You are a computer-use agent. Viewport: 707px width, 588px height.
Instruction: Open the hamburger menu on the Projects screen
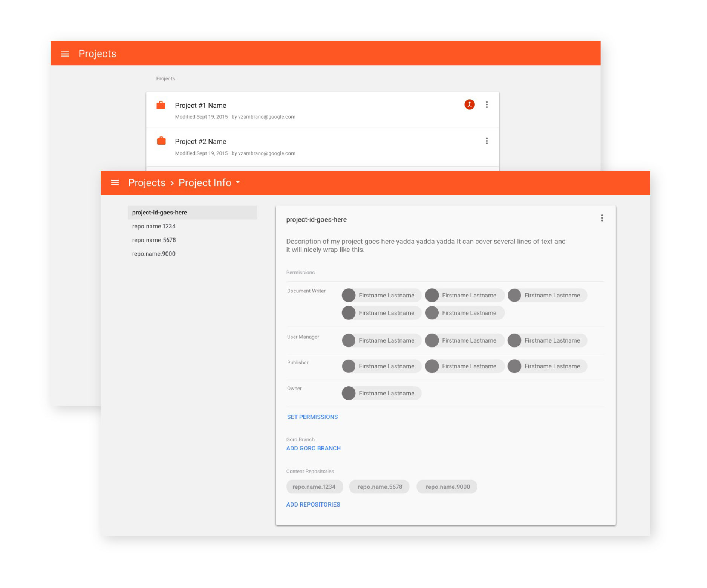pyautogui.click(x=65, y=54)
